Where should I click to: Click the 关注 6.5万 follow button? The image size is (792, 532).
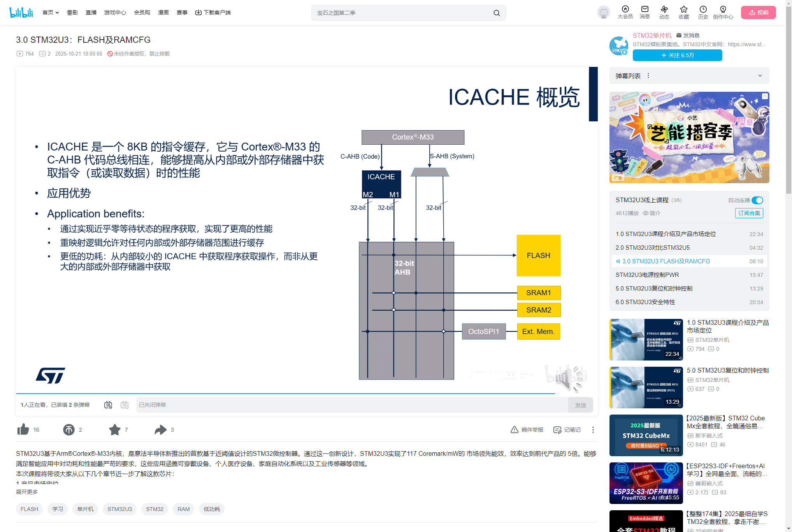coord(677,55)
